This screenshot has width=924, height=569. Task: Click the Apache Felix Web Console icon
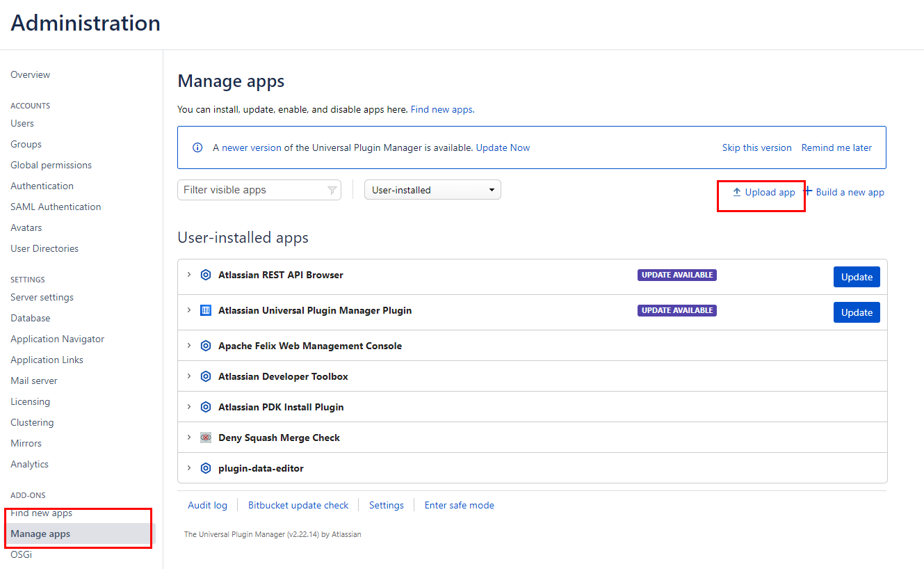tap(206, 346)
